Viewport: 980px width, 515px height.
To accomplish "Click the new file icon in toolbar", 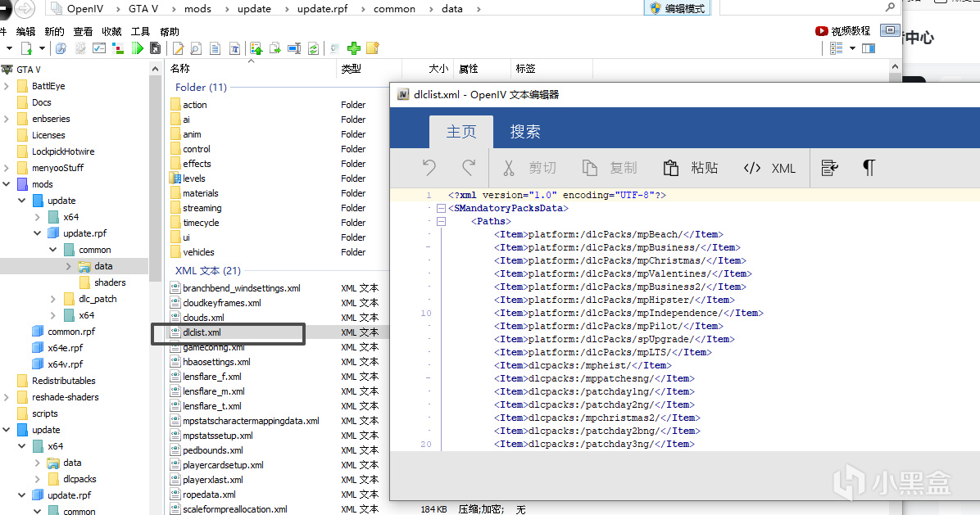I will pyautogui.click(x=26, y=48).
